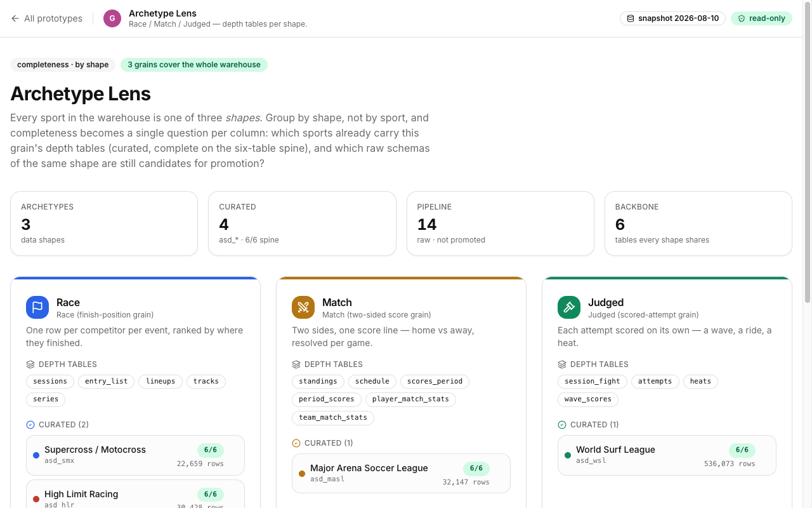Click the blue dot beside Supercross / Motocross
This screenshot has height=508, width=812.
(36, 455)
